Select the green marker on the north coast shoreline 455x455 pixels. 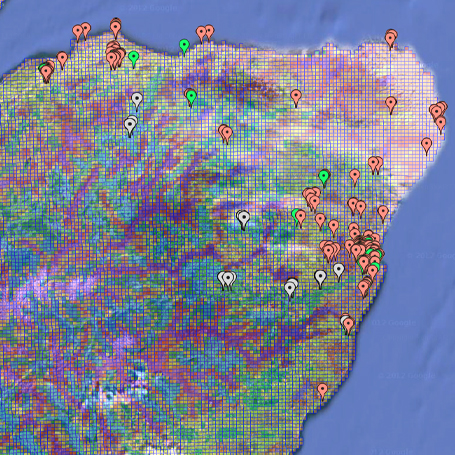click(x=184, y=47)
